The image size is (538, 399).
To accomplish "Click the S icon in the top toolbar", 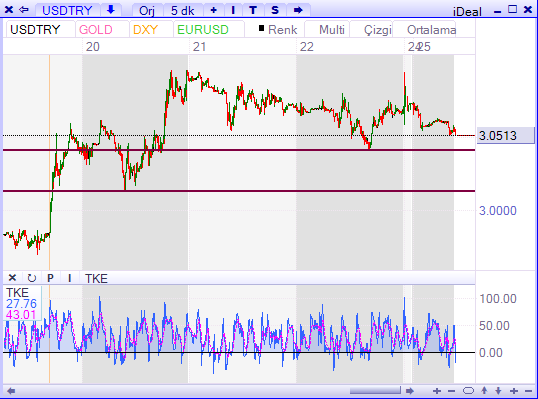I will point(275,10).
